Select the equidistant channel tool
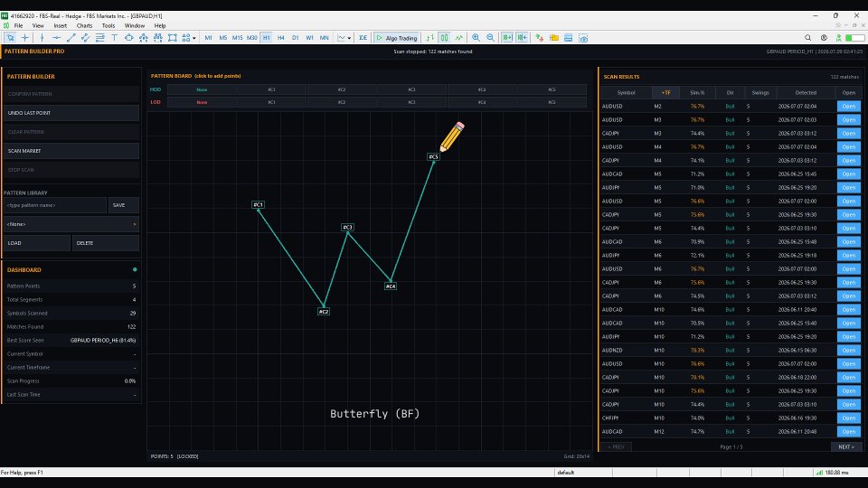 [85, 38]
